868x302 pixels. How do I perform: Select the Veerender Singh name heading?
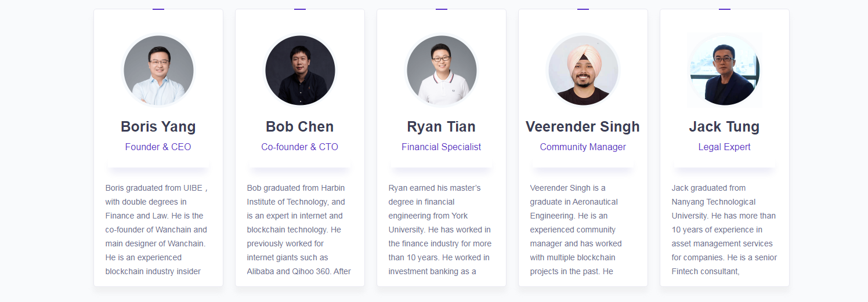[583, 126]
